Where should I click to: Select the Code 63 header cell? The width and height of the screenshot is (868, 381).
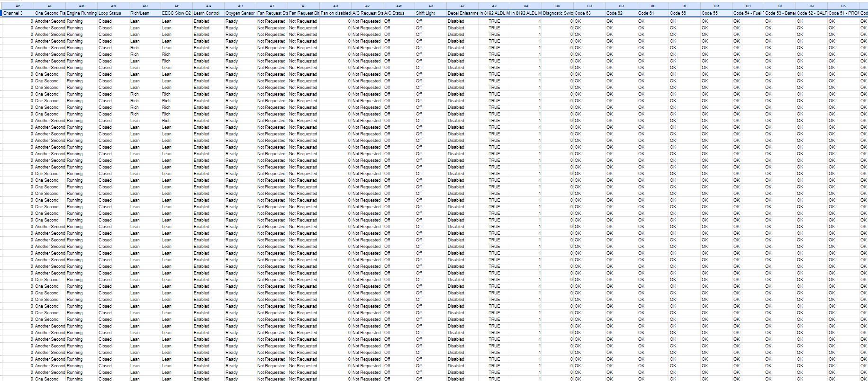pos(589,13)
